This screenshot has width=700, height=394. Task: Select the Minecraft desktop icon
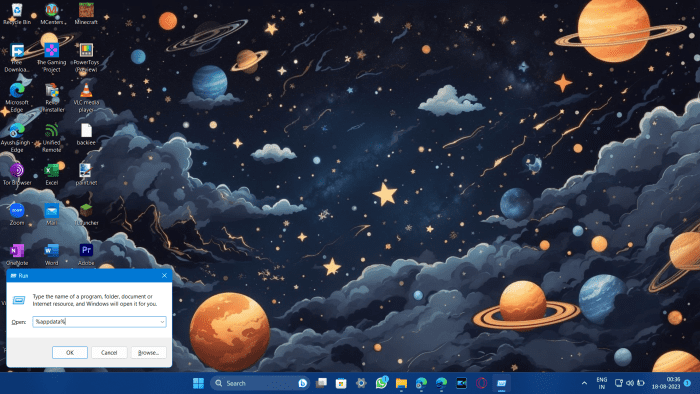point(86,13)
